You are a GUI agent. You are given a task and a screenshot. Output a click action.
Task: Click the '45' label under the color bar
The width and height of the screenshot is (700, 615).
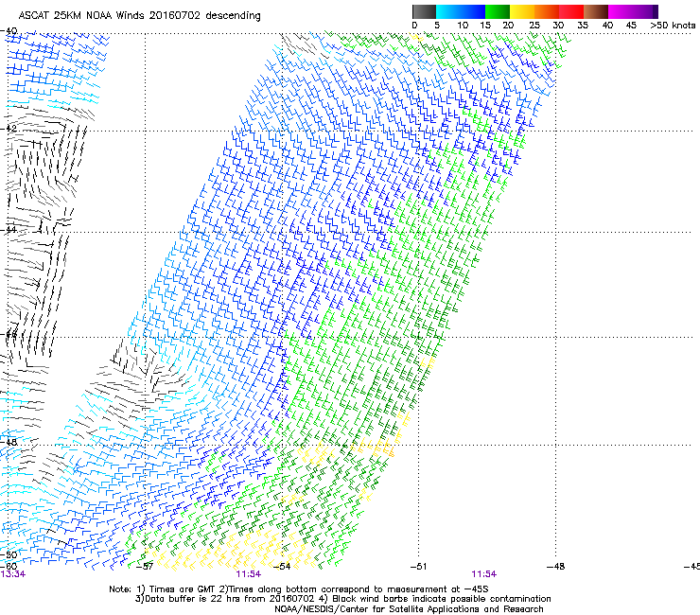coord(631,25)
